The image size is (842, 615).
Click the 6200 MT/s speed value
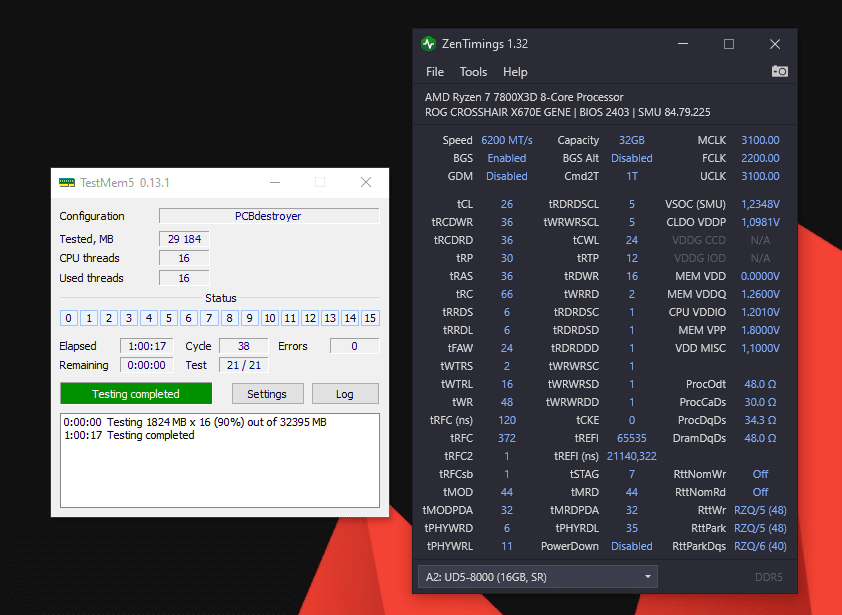[506, 140]
